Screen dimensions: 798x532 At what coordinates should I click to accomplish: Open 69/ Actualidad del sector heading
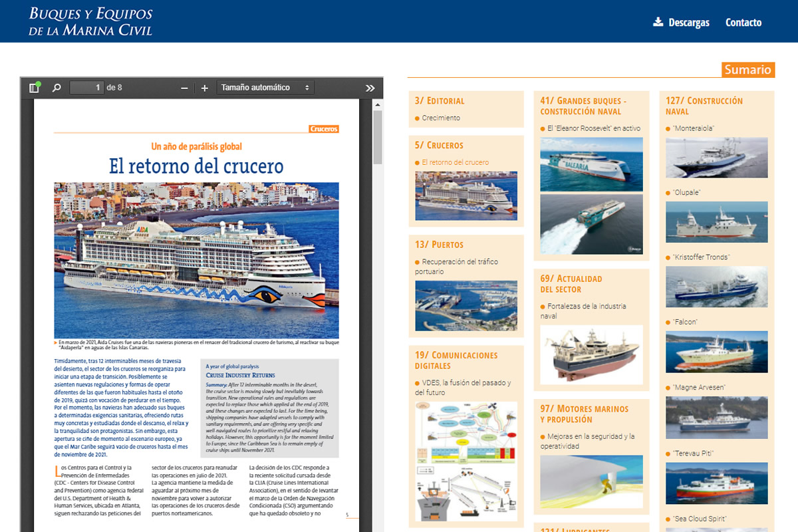(x=571, y=284)
